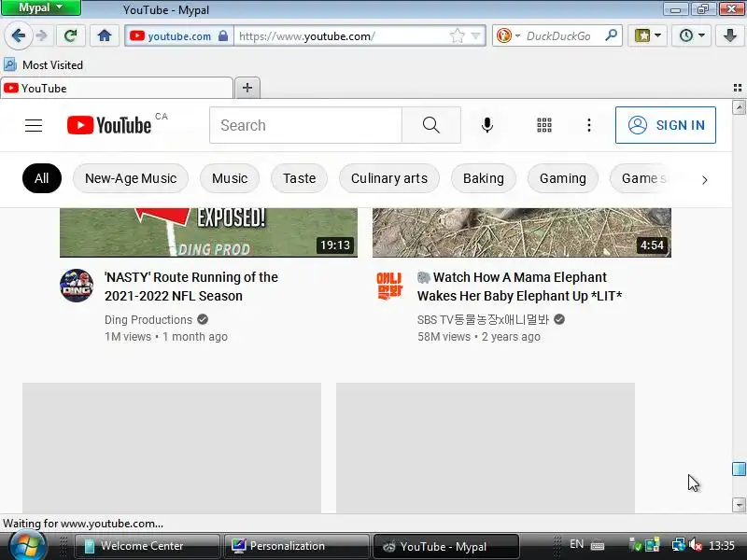The image size is (747, 560).
Task: Open the elephant video thumbnail
Action: pyautogui.click(x=522, y=232)
